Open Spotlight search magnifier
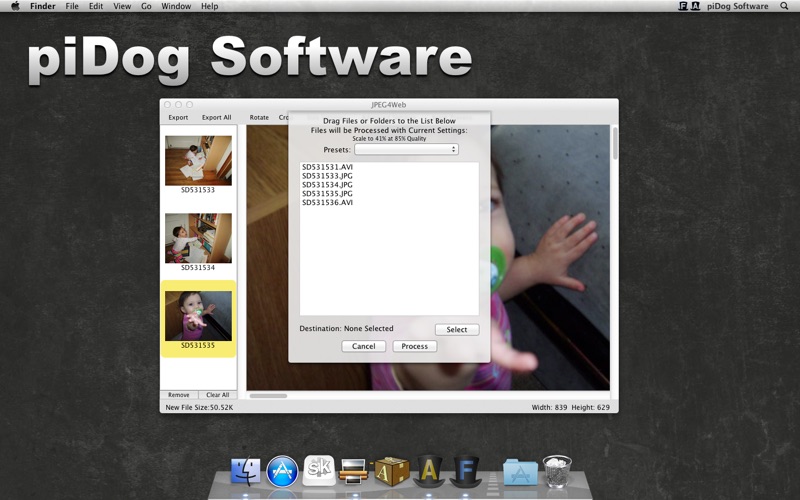The height and width of the screenshot is (500, 800). tap(784, 6)
